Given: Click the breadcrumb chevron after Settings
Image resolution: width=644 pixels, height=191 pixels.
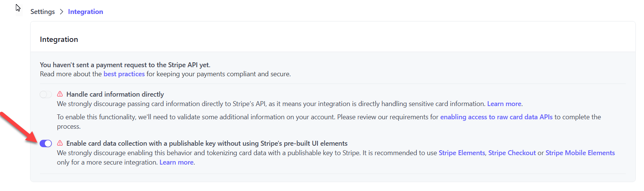Looking at the screenshot, I should (62, 12).
